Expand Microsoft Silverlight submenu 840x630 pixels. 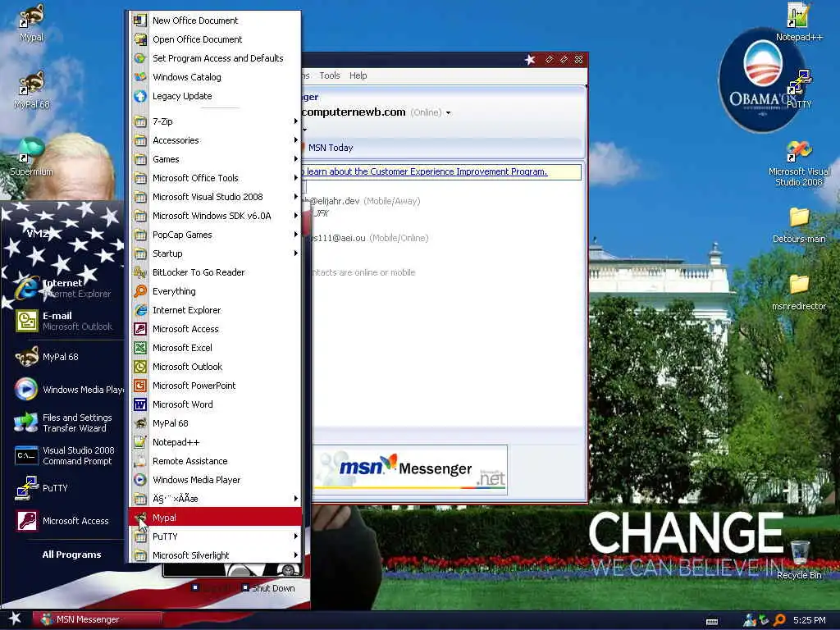click(x=216, y=555)
